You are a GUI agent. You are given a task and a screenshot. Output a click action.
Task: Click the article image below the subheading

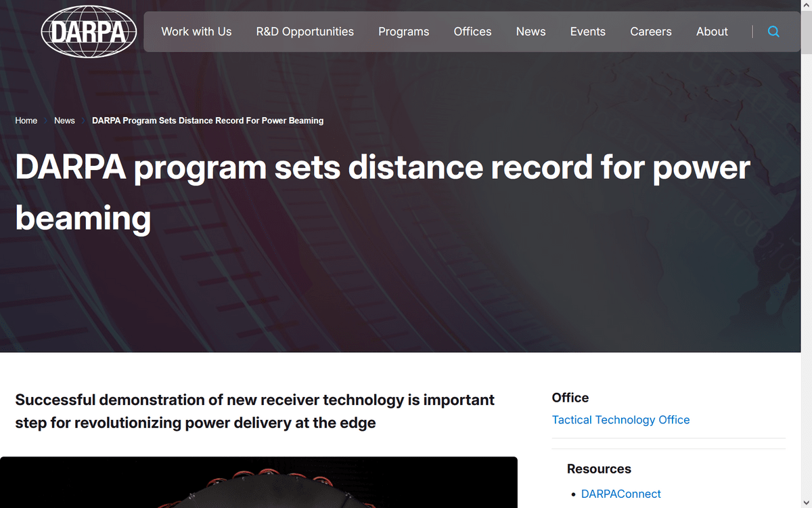point(258,482)
